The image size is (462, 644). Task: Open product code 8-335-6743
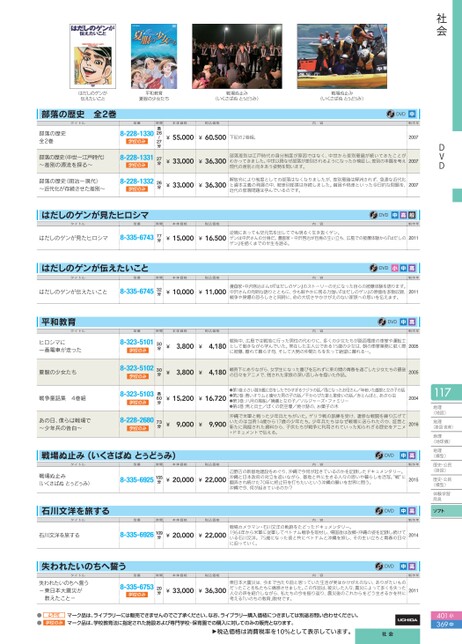coord(137,237)
